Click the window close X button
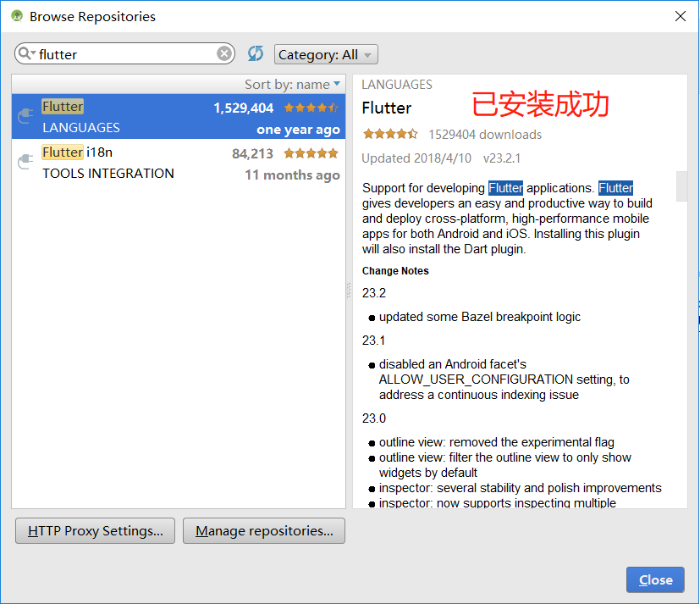This screenshot has height=604, width=700. [681, 16]
